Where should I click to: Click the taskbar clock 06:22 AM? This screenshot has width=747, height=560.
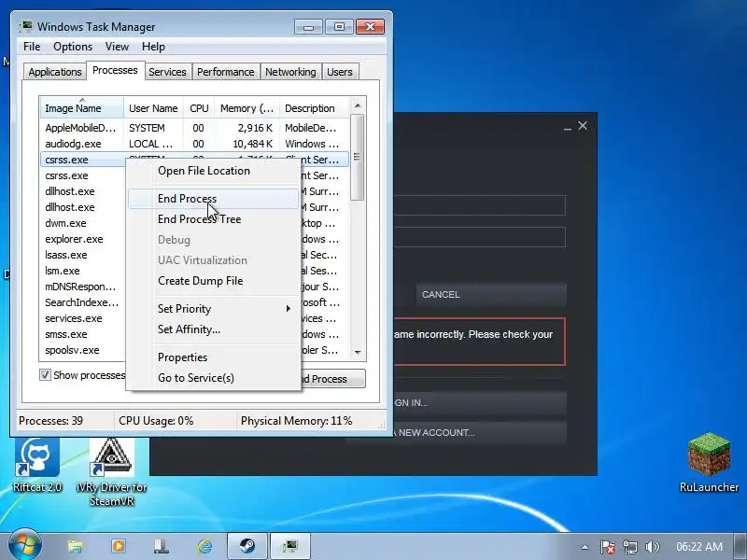coord(699,547)
